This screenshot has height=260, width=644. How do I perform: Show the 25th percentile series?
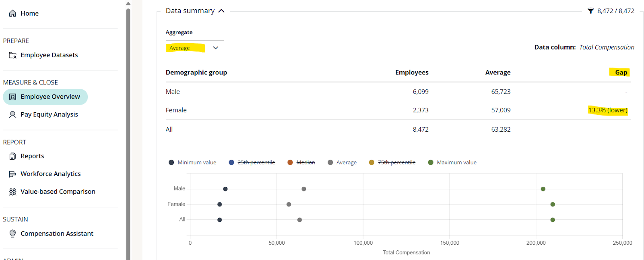252,163
